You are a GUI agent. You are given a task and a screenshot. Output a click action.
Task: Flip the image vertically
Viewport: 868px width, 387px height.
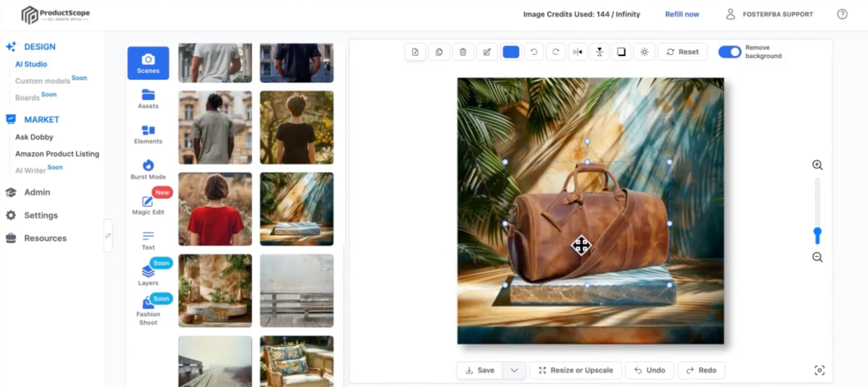coord(599,52)
